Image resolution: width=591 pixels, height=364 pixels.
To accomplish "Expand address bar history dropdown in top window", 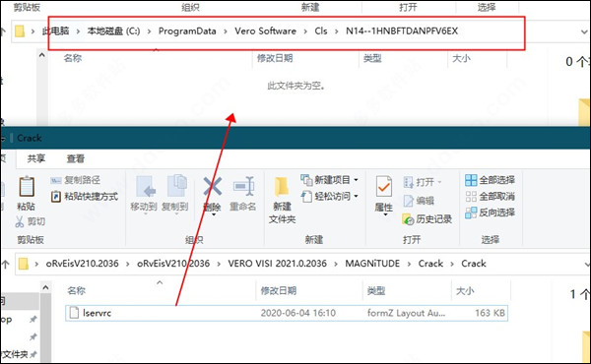I will click(x=584, y=32).
